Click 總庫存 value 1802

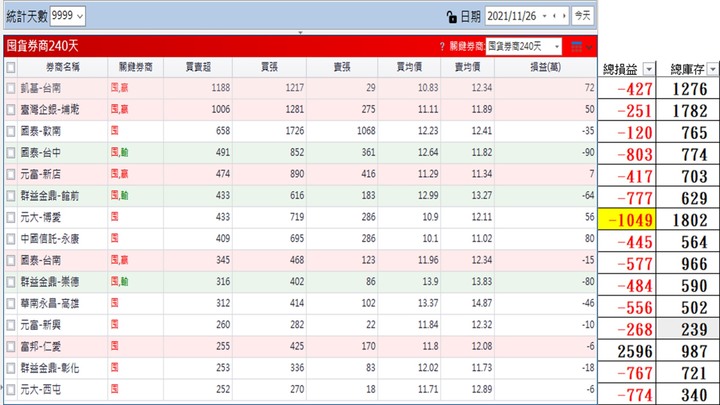(690, 220)
